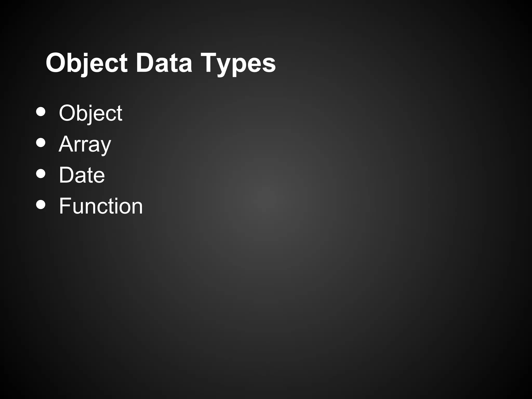Click the capital F in Function

pos(64,206)
